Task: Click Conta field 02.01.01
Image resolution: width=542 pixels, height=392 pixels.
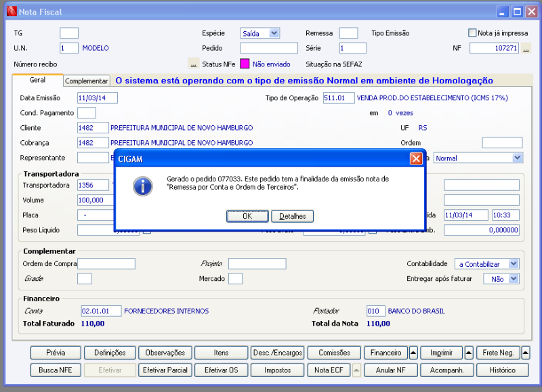Action: (101, 311)
